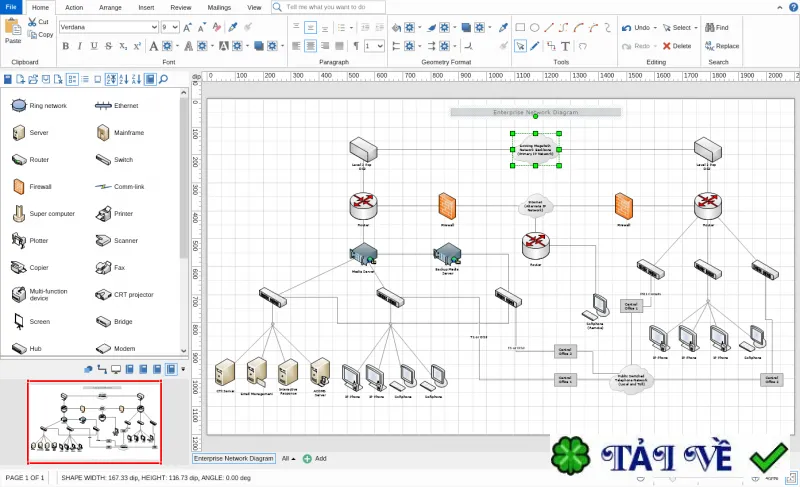800x487 pixels.
Task: Select the Mainframe stencil shape
Action: [120, 133]
